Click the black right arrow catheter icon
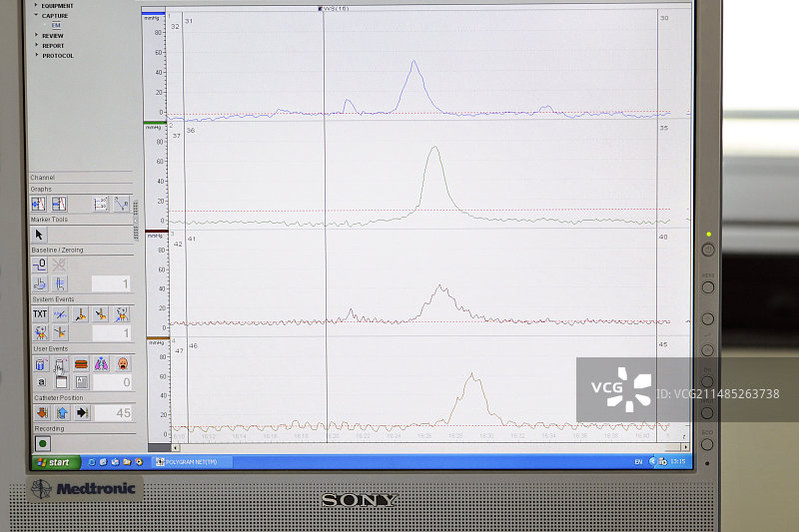 coord(82,412)
